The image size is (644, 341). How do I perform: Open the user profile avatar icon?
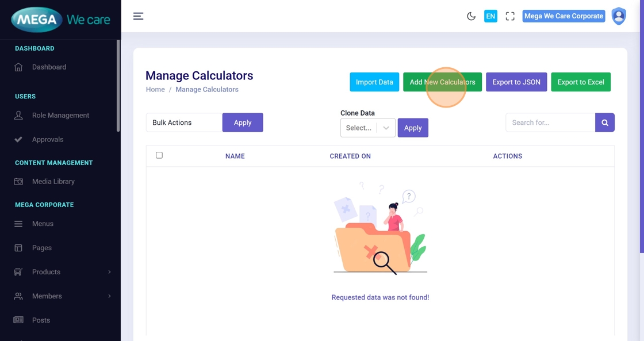pyautogui.click(x=619, y=16)
